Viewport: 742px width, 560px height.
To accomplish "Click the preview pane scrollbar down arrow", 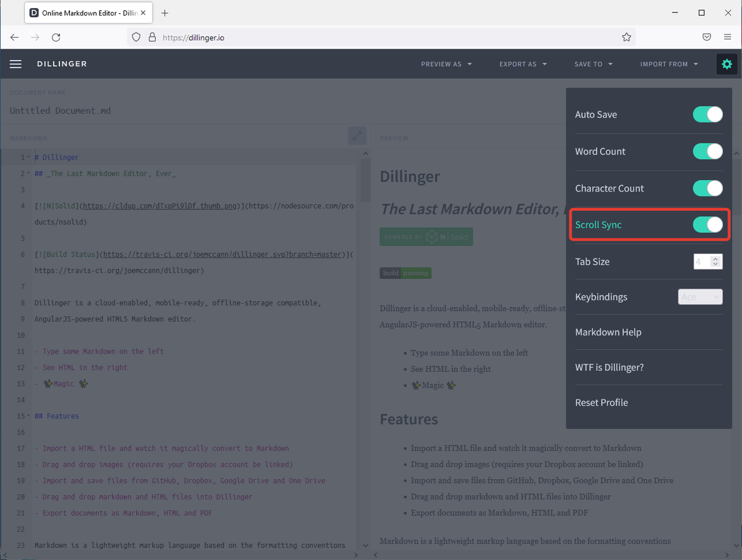I will [x=736, y=545].
